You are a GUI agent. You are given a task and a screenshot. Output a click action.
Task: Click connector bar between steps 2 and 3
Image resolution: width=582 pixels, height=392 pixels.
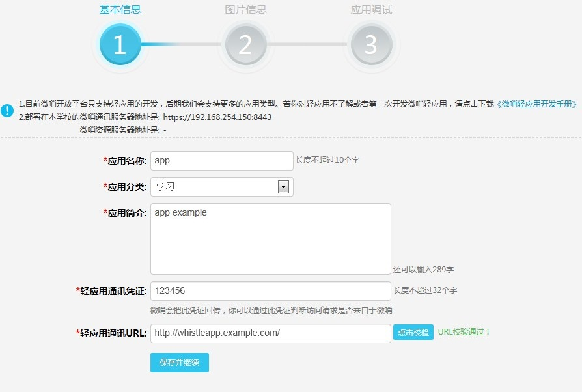(x=308, y=45)
